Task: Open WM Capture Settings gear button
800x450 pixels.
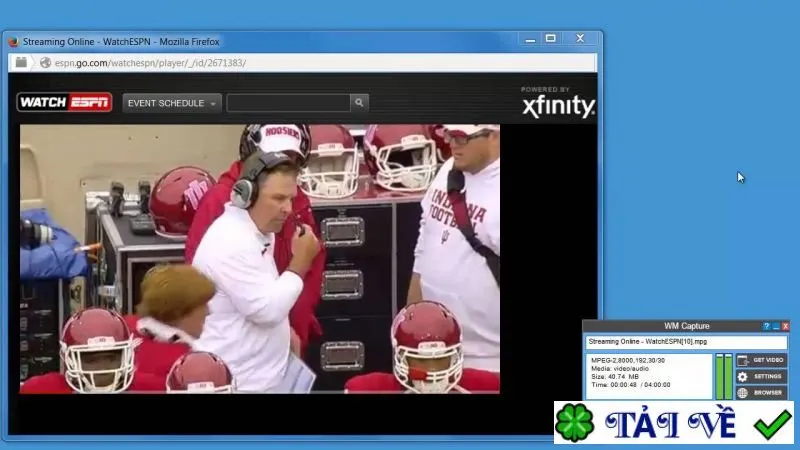Action: (761, 377)
